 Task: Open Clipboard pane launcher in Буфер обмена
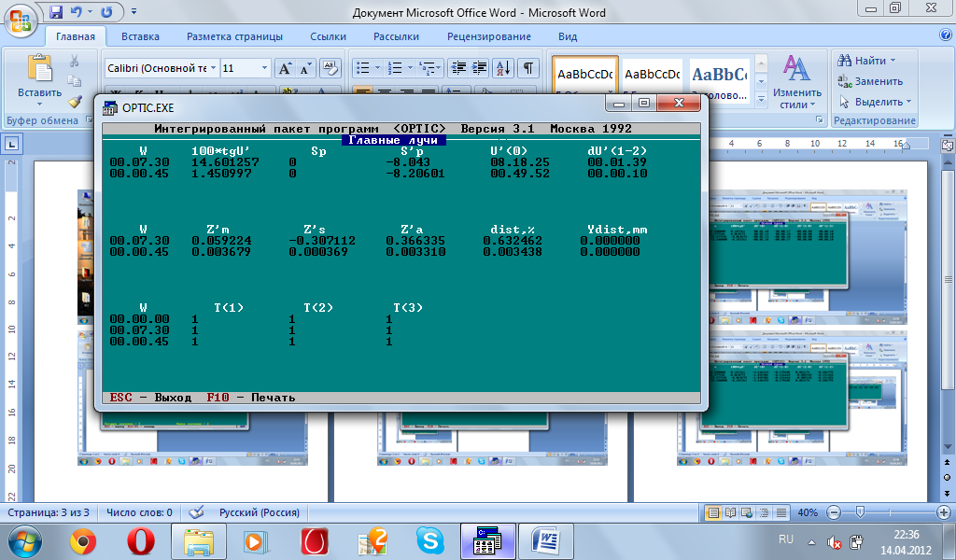click(x=89, y=120)
